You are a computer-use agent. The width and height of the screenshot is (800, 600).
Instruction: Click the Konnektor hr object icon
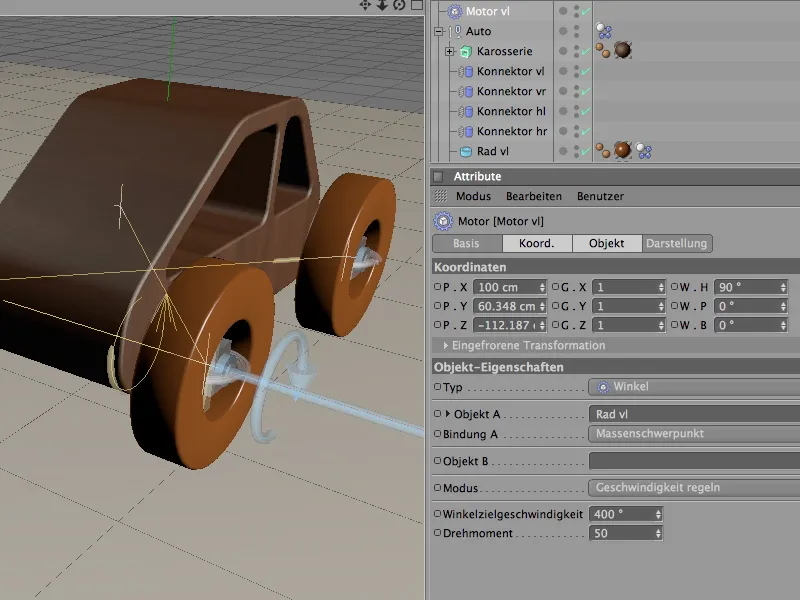(x=466, y=131)
